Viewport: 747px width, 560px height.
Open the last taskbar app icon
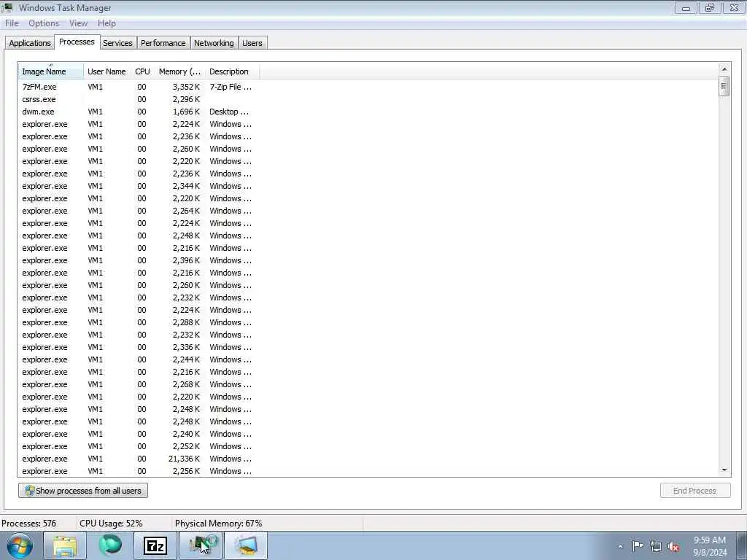[246, 545]
